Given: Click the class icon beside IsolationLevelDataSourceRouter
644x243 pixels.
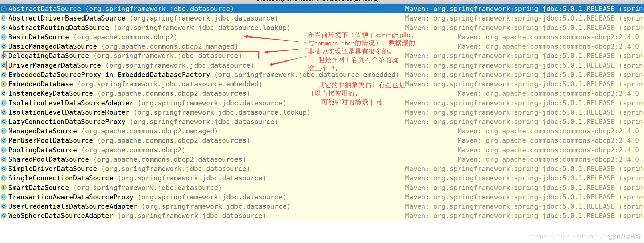Looking at the screenshot, I should pyautogui.click(x=3, y=112).
